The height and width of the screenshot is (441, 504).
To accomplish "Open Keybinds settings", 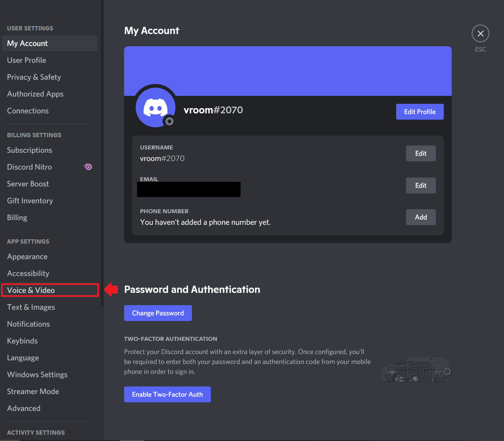I will coord(50,341).
